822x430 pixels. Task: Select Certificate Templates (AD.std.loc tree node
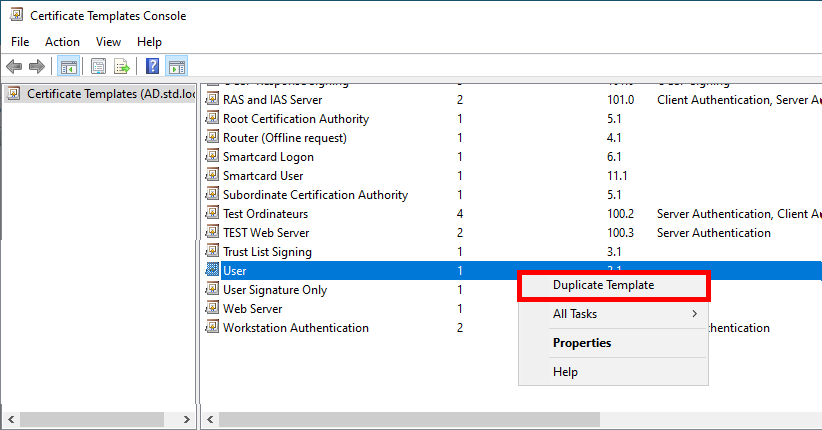click(111, 94)
